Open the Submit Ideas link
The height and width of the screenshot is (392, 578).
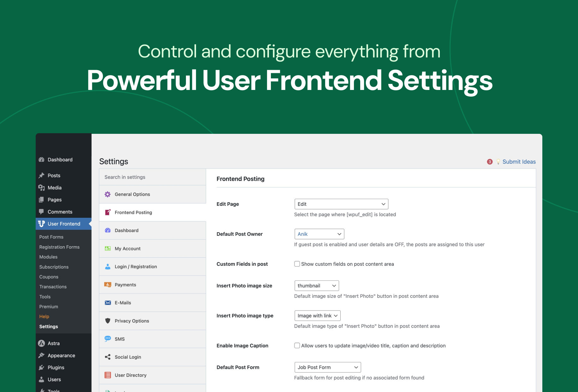coord(519,162)
